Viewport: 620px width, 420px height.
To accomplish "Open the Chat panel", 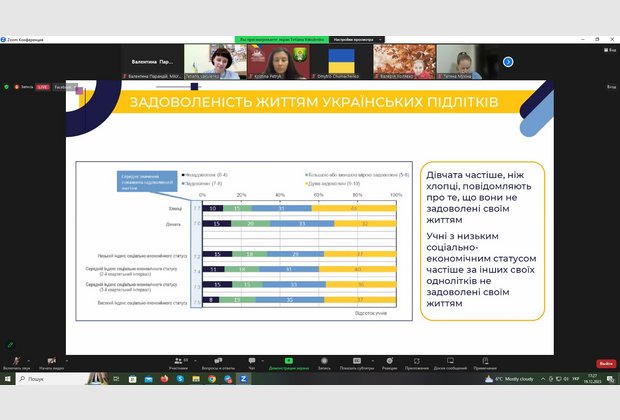I will [x=252, y=363].
